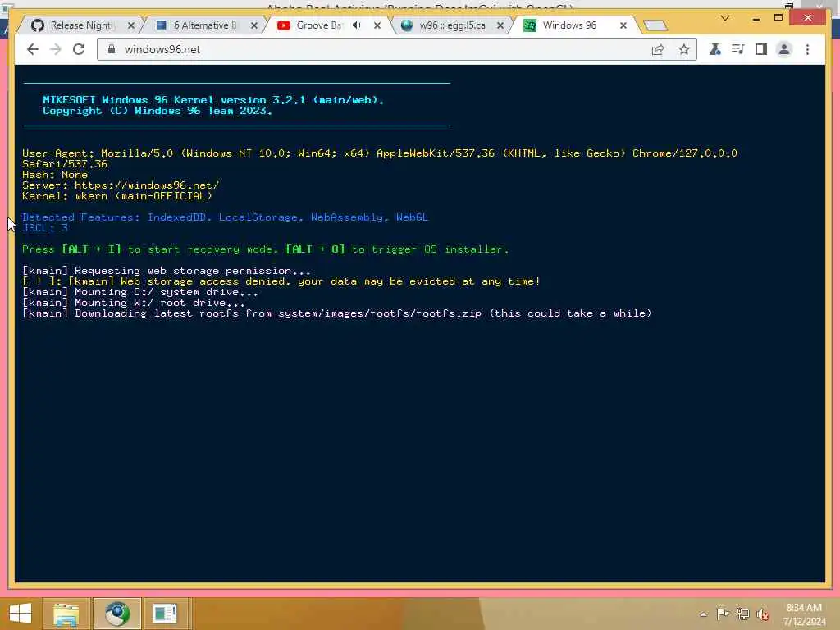Close the Windows 96 tab

[x=623, y=25]
